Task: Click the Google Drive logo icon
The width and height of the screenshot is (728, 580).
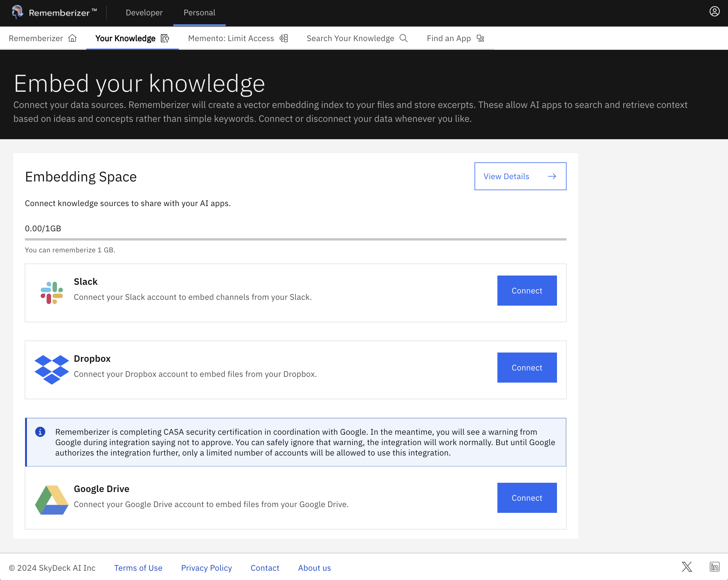Action: pyautogui.click(x=52, y=499)
